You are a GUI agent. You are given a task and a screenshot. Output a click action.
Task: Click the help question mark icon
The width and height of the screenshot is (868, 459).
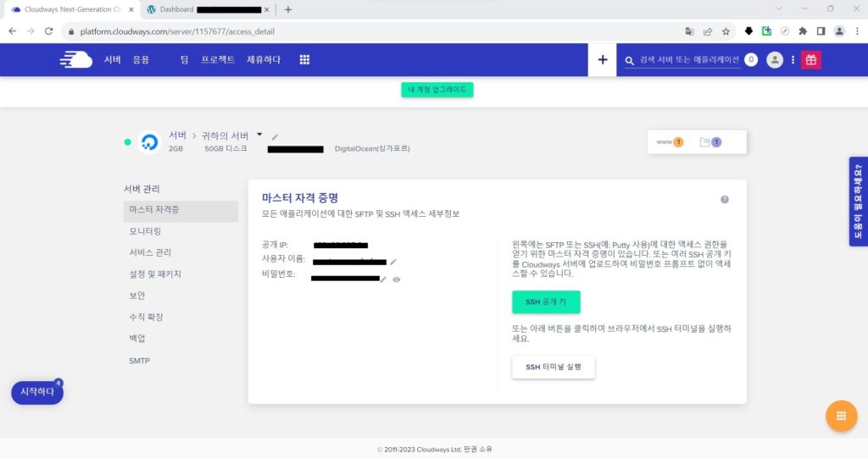725,200
